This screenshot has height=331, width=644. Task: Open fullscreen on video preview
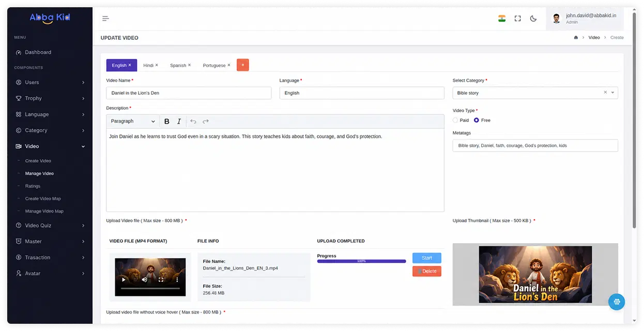[x=161, y=280]
